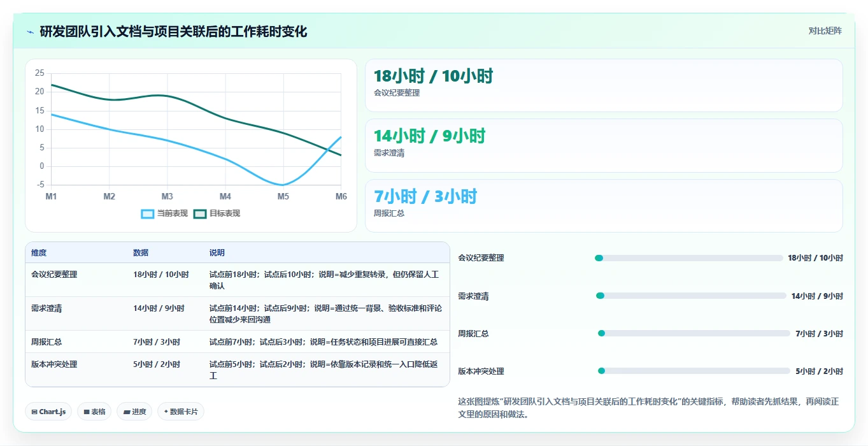The image size is (868, 446).
Task: Click table cell 5小时 / 2小时
Action: (157, 364)
